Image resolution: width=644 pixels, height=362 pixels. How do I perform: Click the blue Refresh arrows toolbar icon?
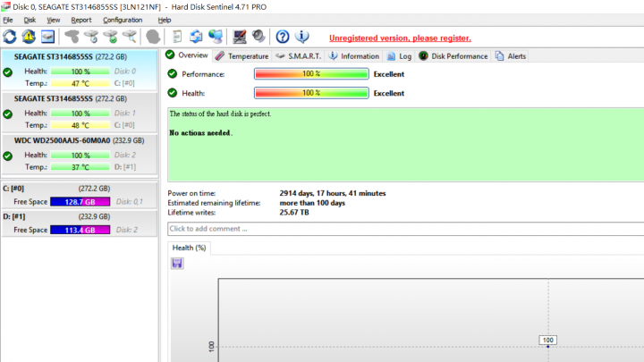10,37
